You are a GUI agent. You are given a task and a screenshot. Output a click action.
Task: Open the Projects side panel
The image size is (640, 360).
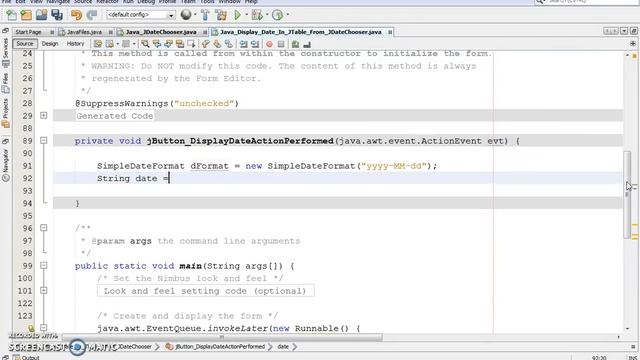pyautogui.click(x=5, y=113)
